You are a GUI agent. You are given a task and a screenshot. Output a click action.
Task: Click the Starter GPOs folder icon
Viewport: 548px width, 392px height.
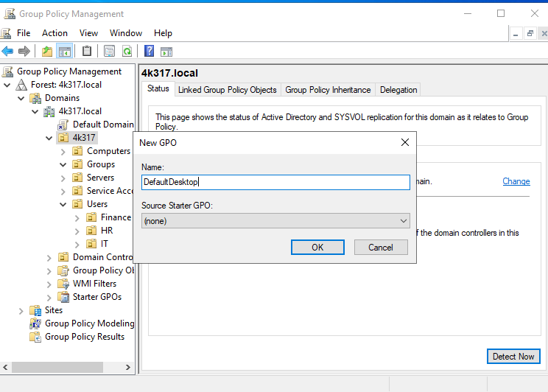click(x=63, y=297)
